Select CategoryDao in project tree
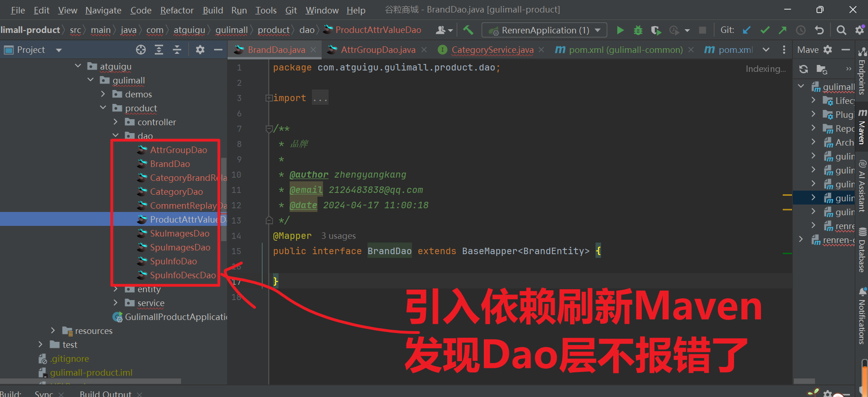This screenshot has width=868, height=397. pos(177,192)
